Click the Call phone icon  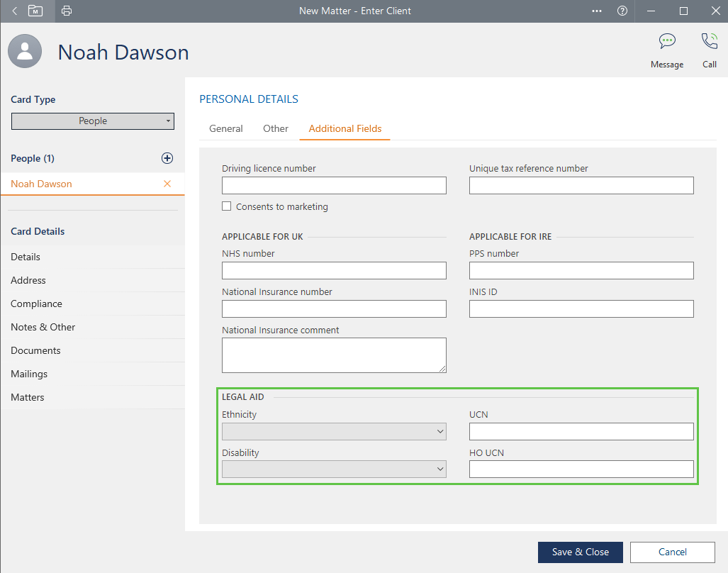coord(709,41)
